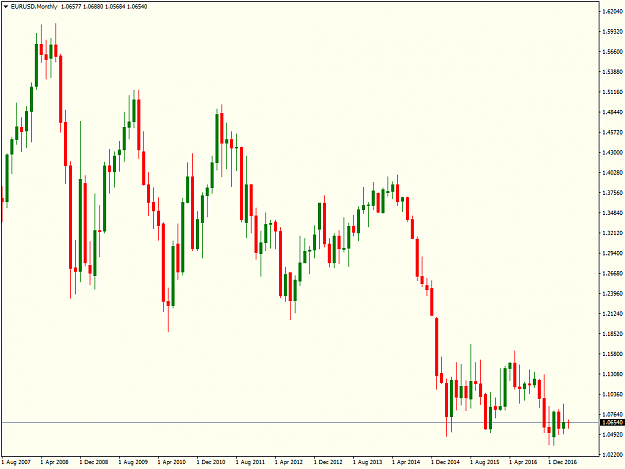Image resolution: width=625 pixels, height=469 pixels.
Task: Click the 1.32120 price axis label
Action: (x=613, y=233)
